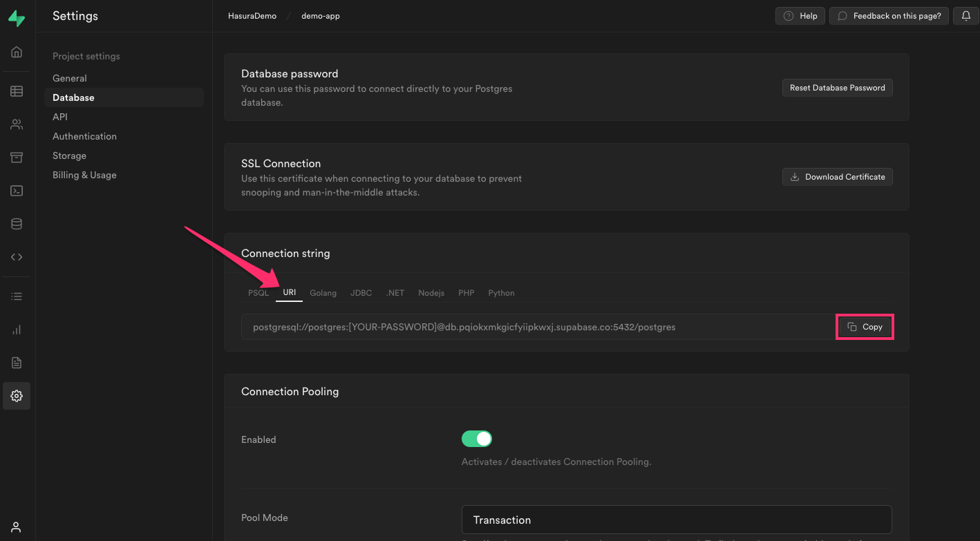The image size is (980, 541).
Task: Click Reset Database Password
Action: coord(837,87)
